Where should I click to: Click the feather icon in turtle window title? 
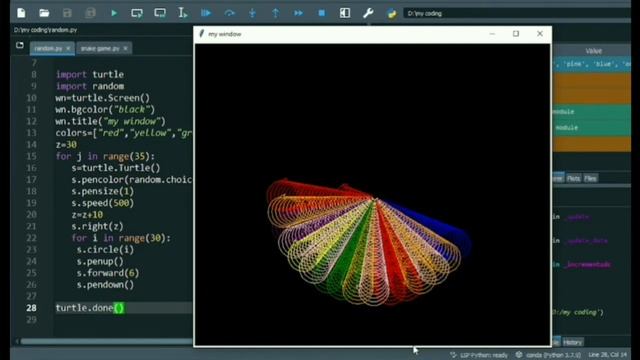point(201,34)
